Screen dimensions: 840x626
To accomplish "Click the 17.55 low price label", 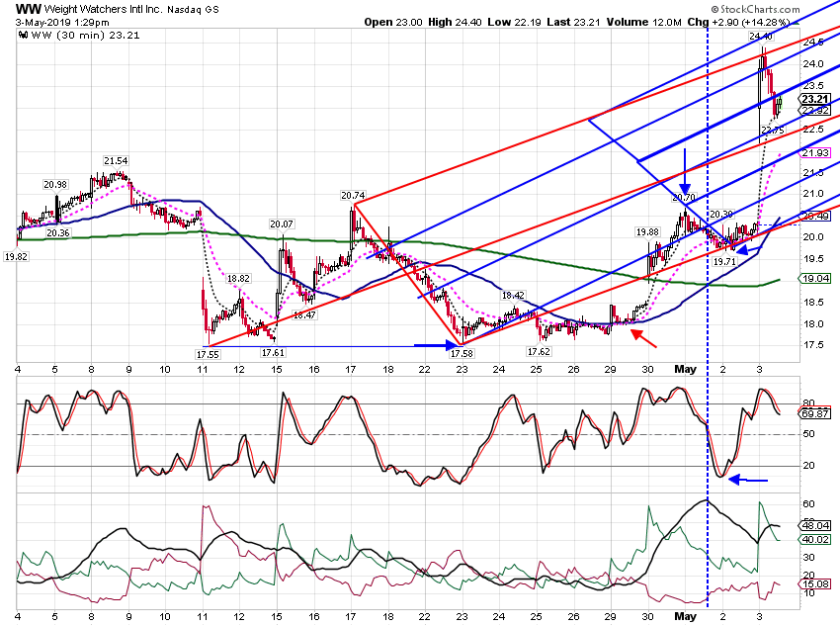I will coord(208,354).
